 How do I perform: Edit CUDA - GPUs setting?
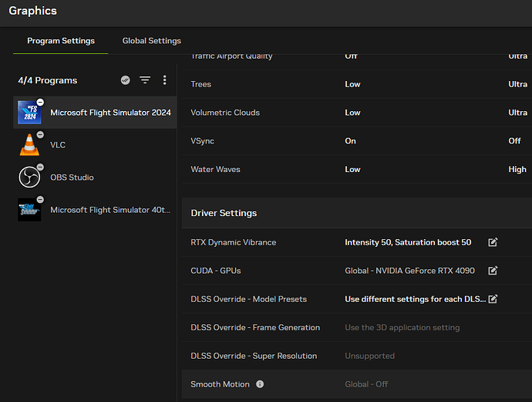493,271
